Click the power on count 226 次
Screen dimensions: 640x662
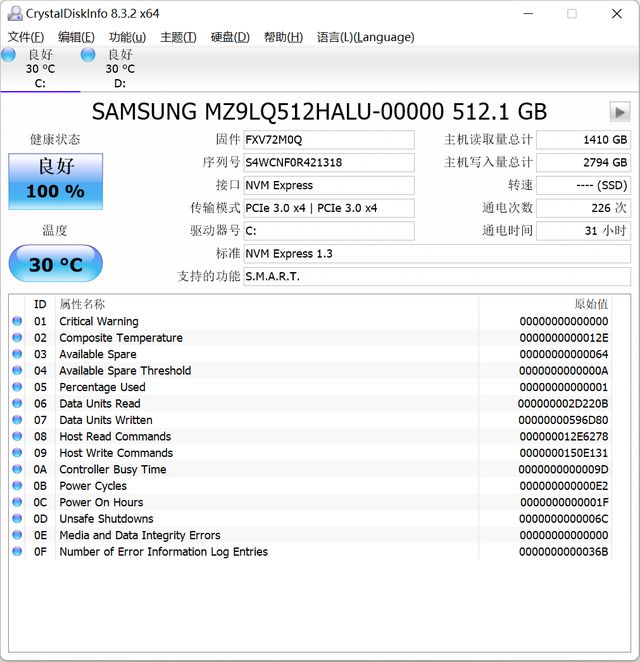click(583, 208)
